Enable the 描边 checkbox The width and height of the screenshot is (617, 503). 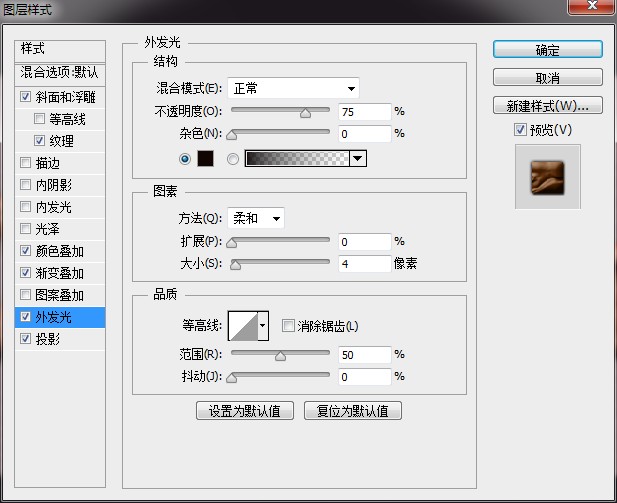click(26, 163)
